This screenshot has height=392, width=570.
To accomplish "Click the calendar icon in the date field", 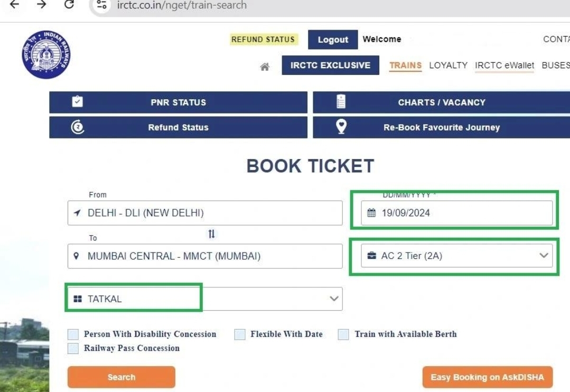I will (x=371, y=213).
